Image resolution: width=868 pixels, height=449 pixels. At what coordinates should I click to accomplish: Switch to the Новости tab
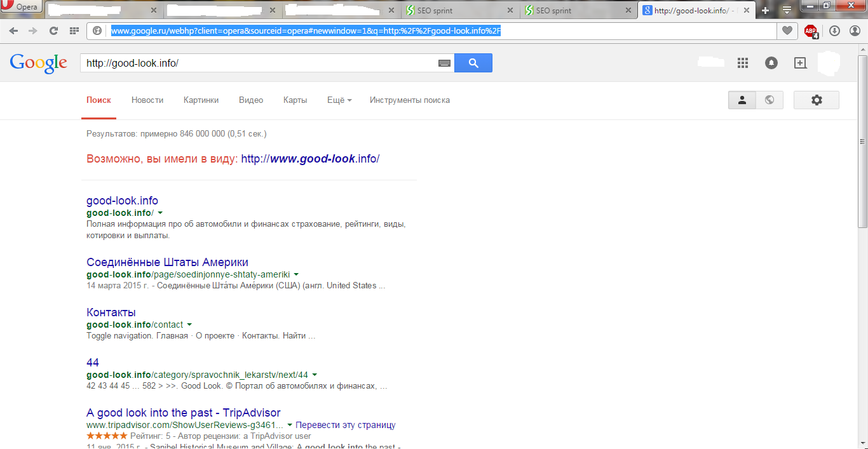147,100
